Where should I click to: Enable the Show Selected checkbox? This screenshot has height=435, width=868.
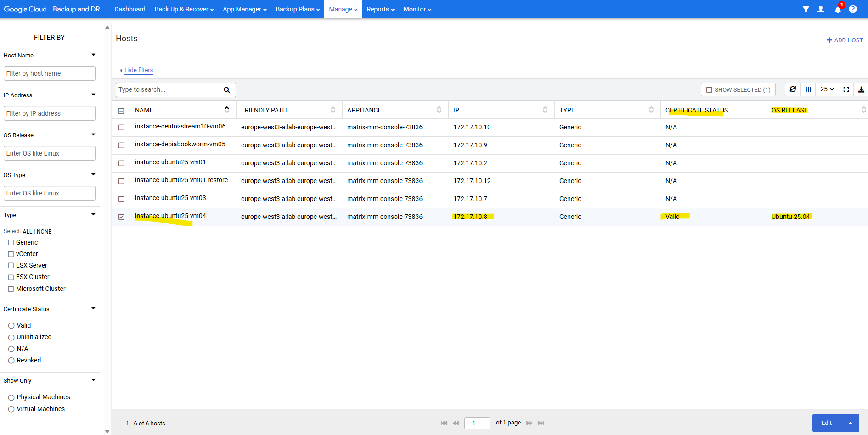tap(709, 90)
